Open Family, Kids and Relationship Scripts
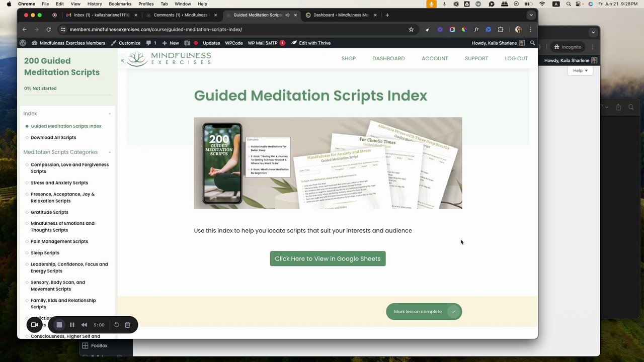 coord(63,304)
